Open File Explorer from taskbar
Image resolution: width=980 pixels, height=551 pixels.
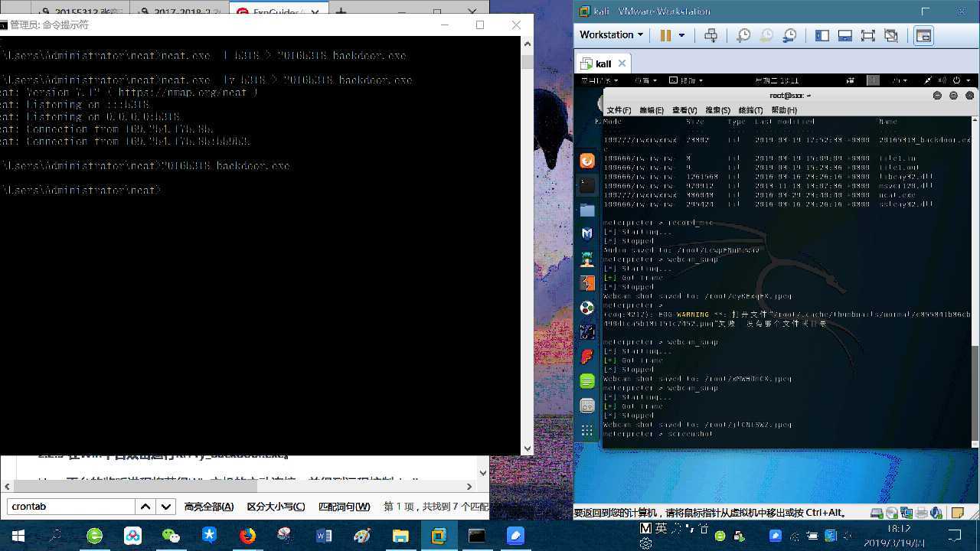click(400, 536)
